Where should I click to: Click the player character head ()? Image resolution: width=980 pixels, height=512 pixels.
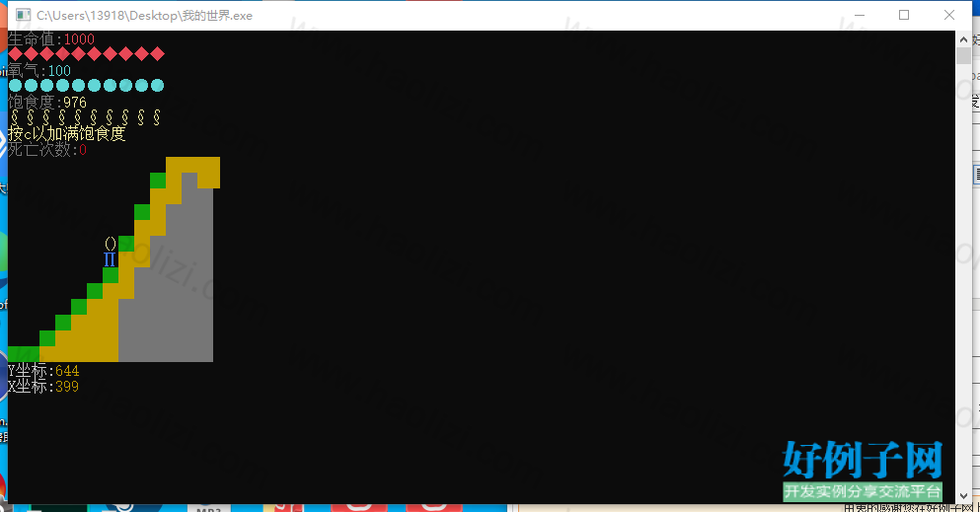click(x=111, y=244)
